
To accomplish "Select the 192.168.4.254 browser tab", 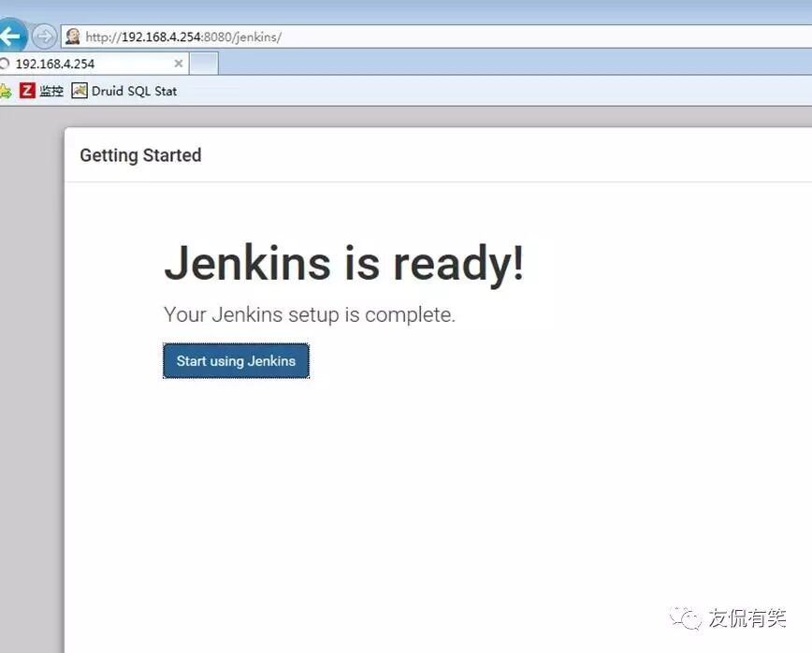I will [x=94, y=64].
